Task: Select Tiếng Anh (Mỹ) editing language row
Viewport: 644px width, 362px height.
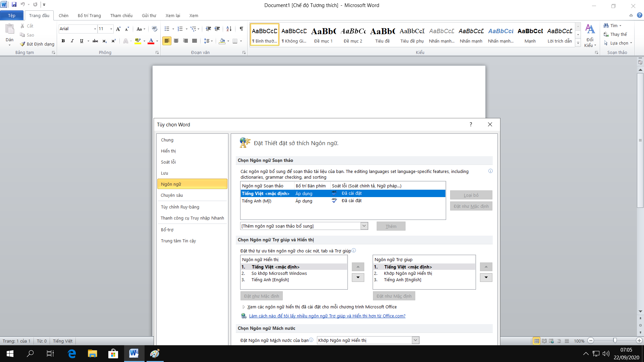Action: pos(343,201)
